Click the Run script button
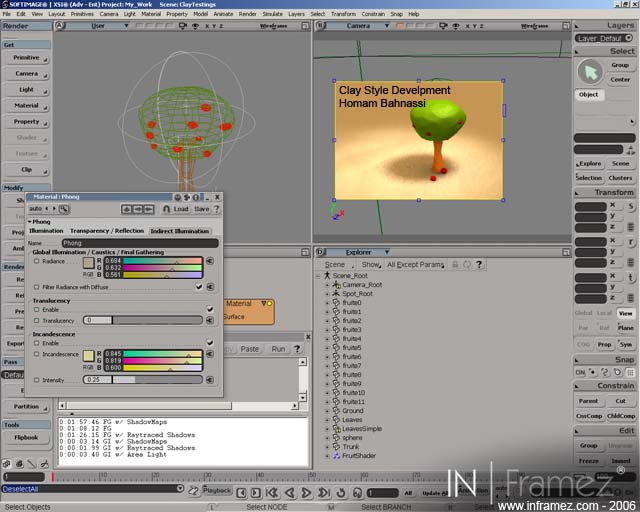 coord(278,349)
